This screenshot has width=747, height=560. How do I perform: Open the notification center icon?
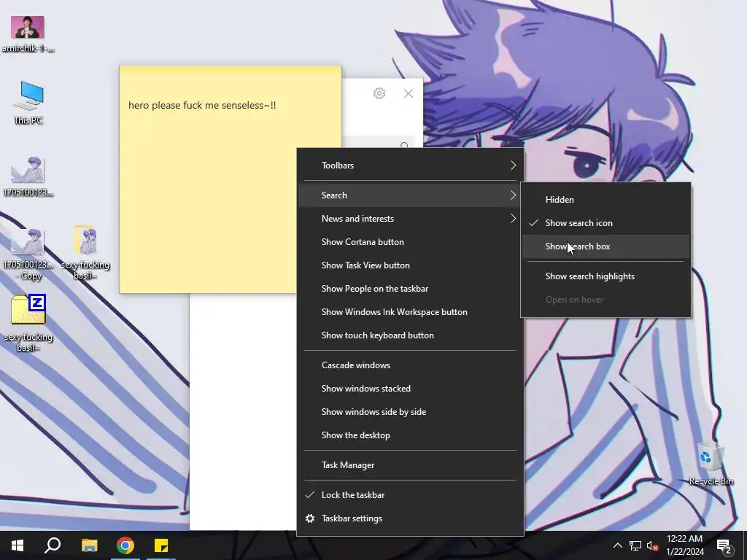click(x=724, y=545)
